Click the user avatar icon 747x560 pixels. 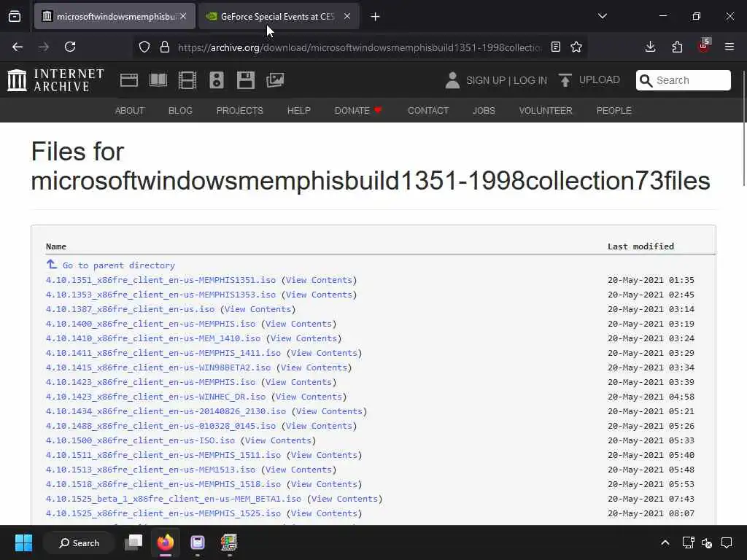coord(452,80)
